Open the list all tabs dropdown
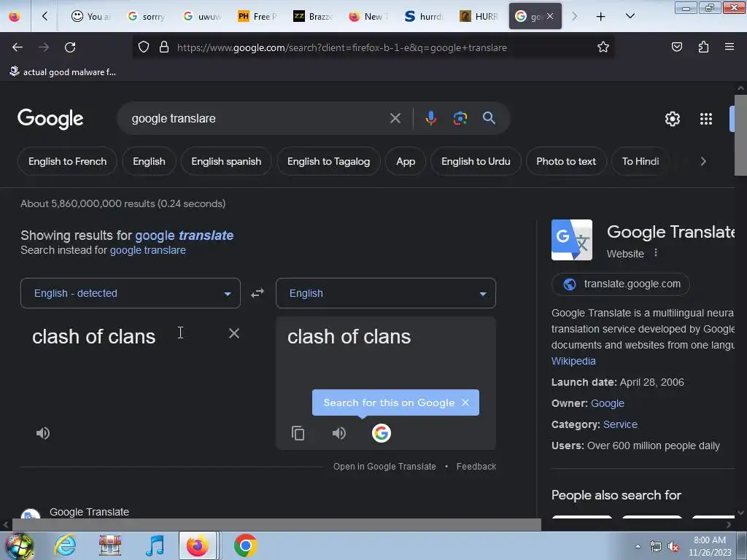The image size is (747, 560). coord(630,16)
